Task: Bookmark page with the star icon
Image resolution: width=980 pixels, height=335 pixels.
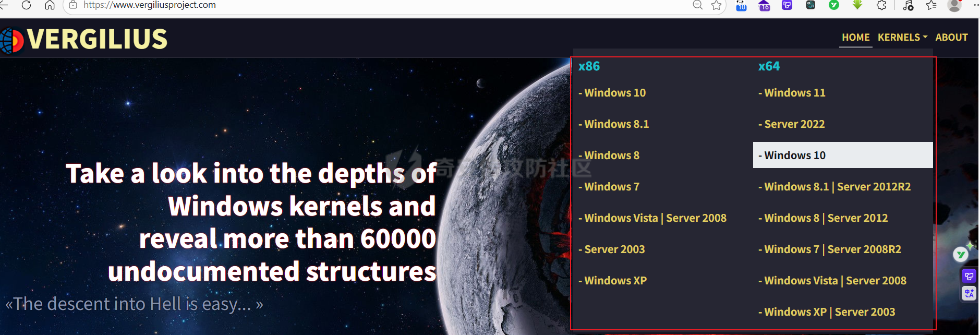Action: [717, 5]
